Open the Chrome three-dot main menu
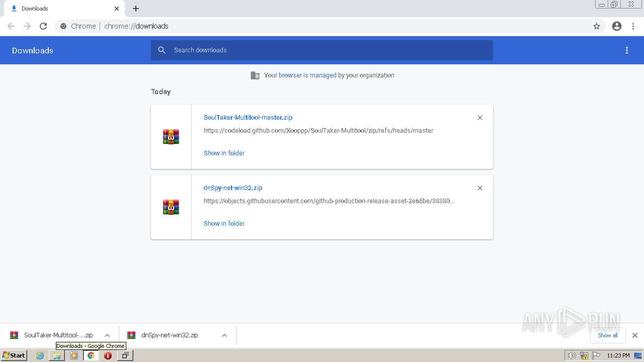644x362 pixels. coord(633,26)
